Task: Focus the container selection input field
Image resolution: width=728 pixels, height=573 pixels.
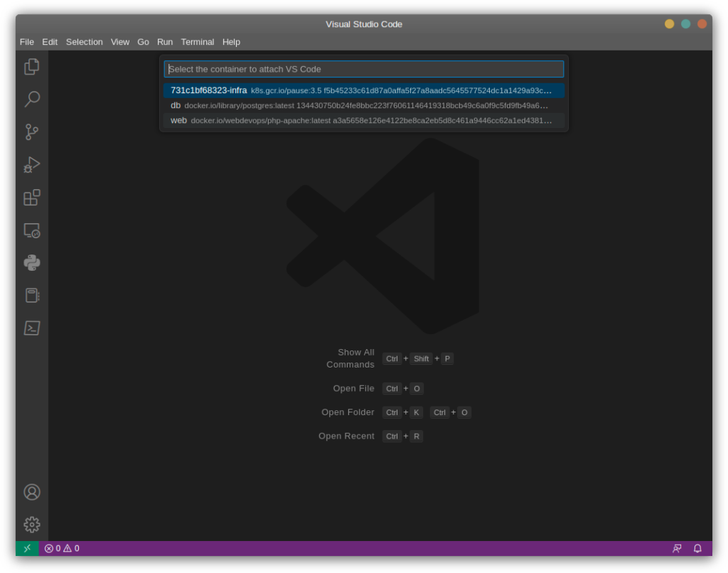Action: [363, 69]
